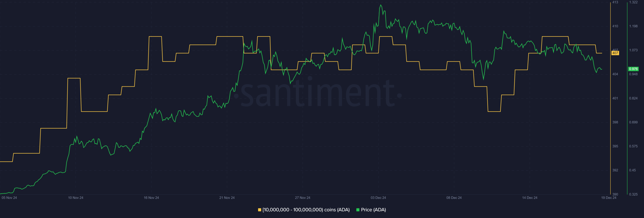Screen dimensions: 644x218
Task: Click the green 0.976 current price badge
Action: click(633, 69)
